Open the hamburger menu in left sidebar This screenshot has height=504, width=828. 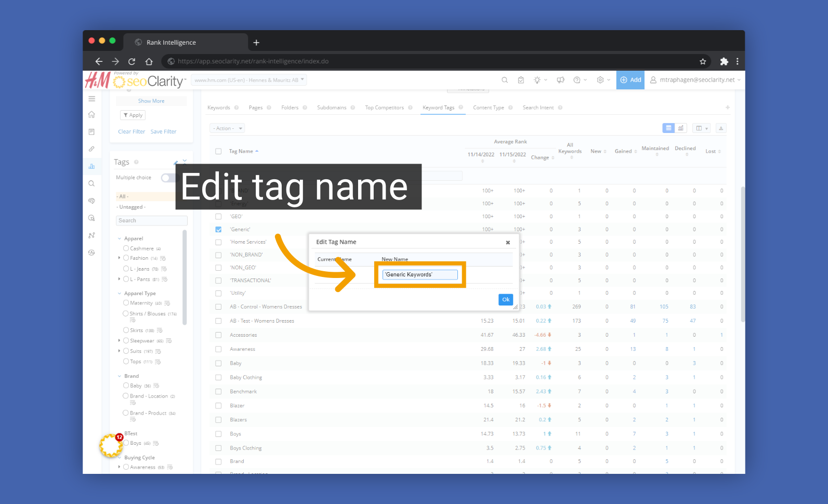pos(92,99)
